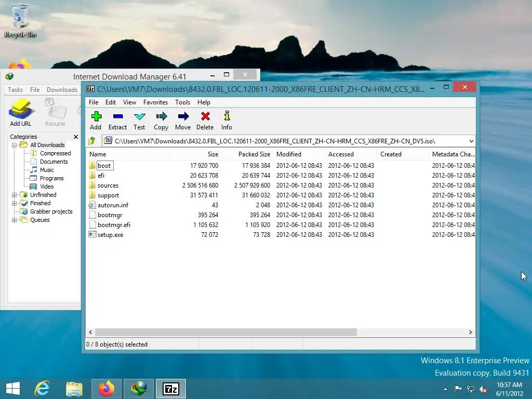Image resolution: width=532 pixels, height=399 pixels.
Task: Click the 7-Zip taskbar button
Action: pyautogui.click(x=170, y=389)
